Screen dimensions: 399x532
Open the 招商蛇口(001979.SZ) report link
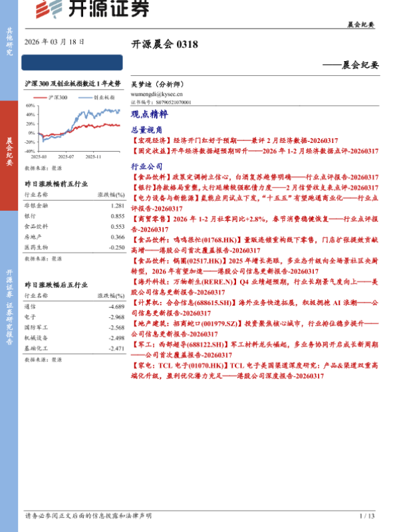pyautogui.click(x=255, y=324)
